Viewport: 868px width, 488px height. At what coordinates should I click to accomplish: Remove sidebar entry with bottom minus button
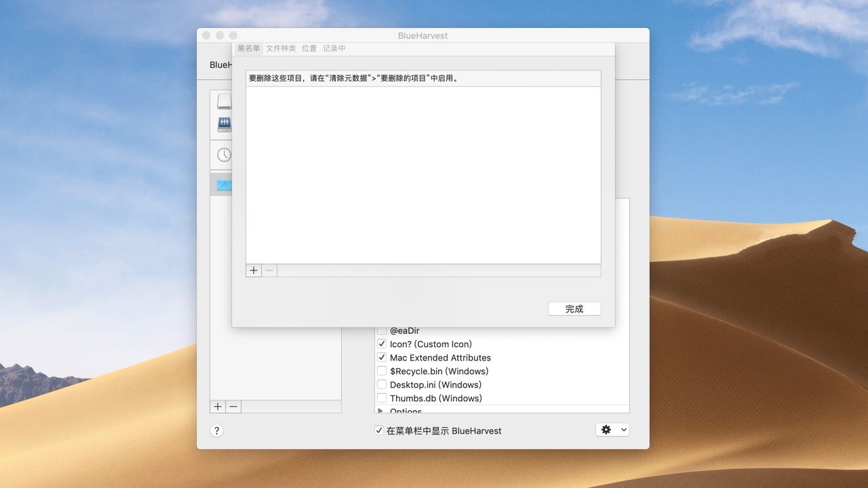pos(233,407)
